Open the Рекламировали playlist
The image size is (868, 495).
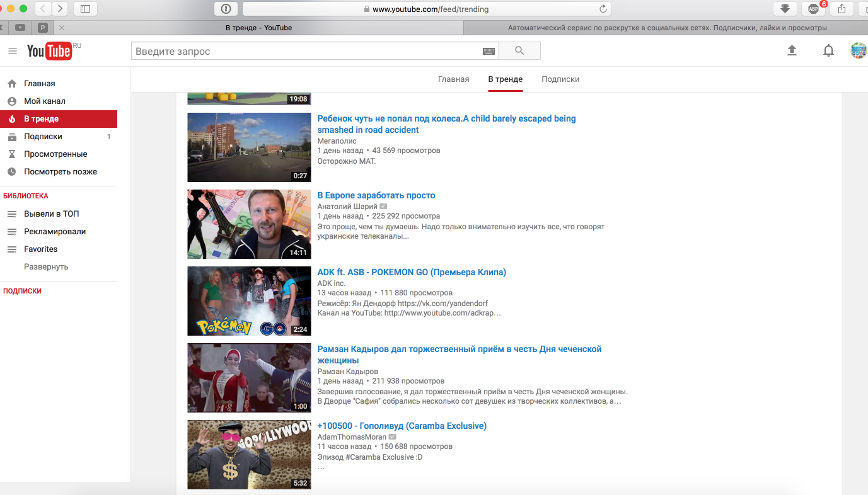point(59,232)
